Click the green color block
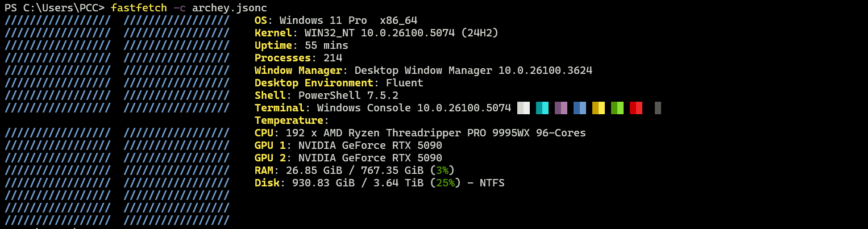Screen dimensions: 868x229 pyautogui.click(x=617, y=108)
